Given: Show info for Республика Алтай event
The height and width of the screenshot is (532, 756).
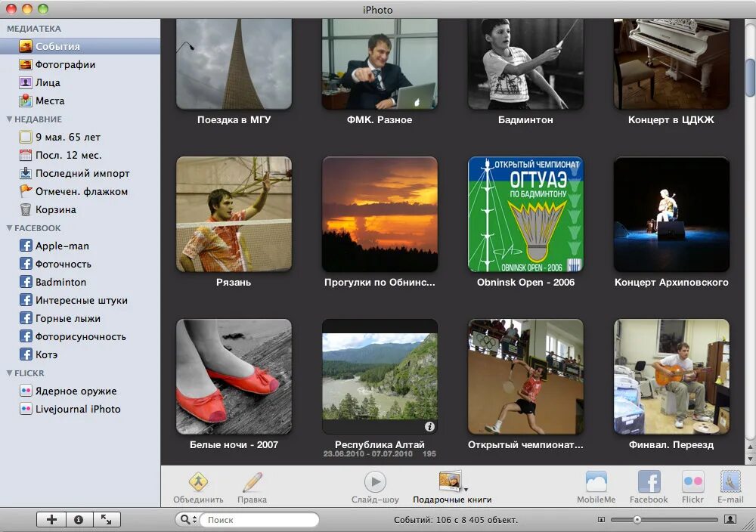Looking at the screenshot, I should 429,426.
